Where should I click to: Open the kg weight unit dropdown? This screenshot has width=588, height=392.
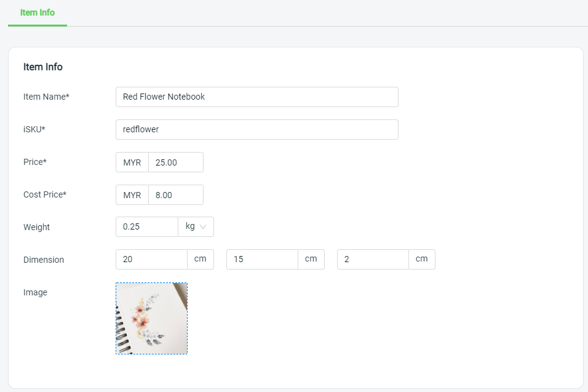tap(196, 226)
